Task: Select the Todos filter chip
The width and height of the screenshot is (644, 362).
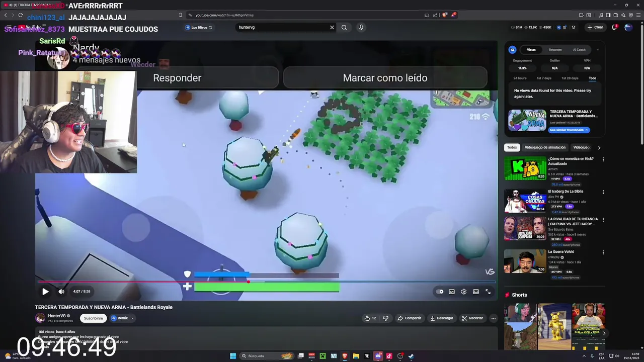Action: point(512,147)
